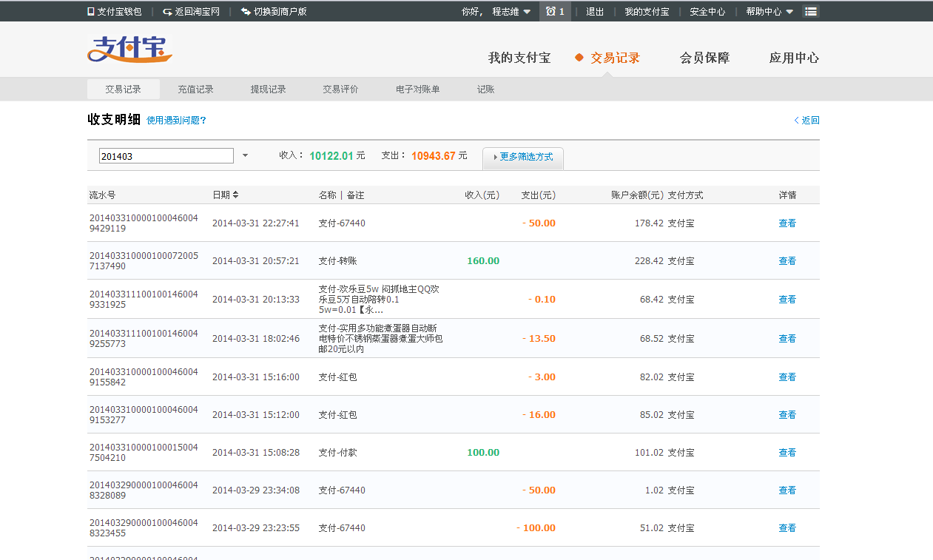Switch to the 充值记录 tab
Viewport: 933px width, 560px height.
(x=195, y=90)
